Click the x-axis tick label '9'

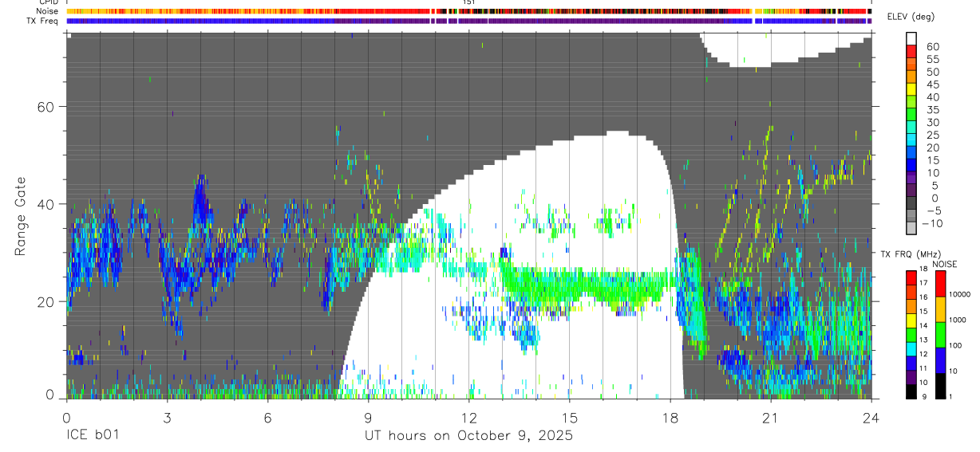[368, 417]
